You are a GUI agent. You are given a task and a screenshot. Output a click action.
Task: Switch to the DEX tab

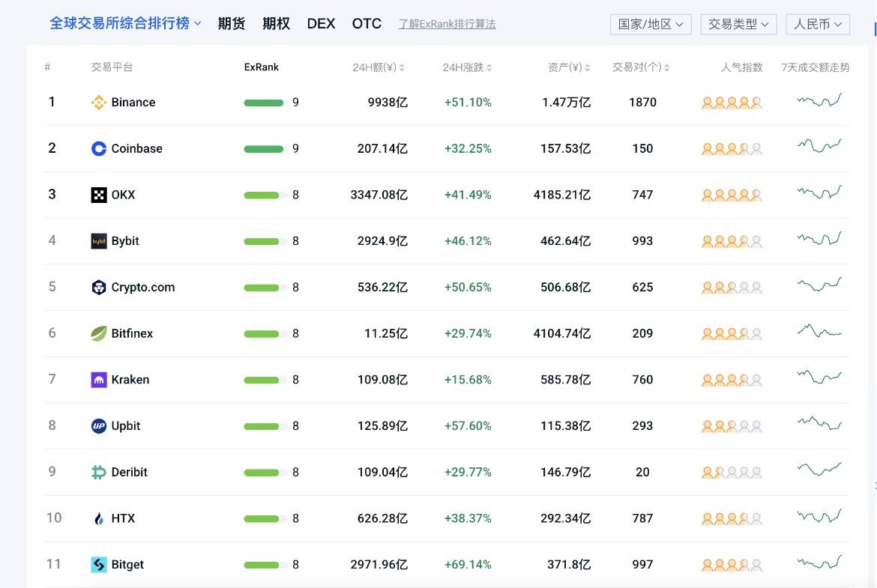(321, 23)
